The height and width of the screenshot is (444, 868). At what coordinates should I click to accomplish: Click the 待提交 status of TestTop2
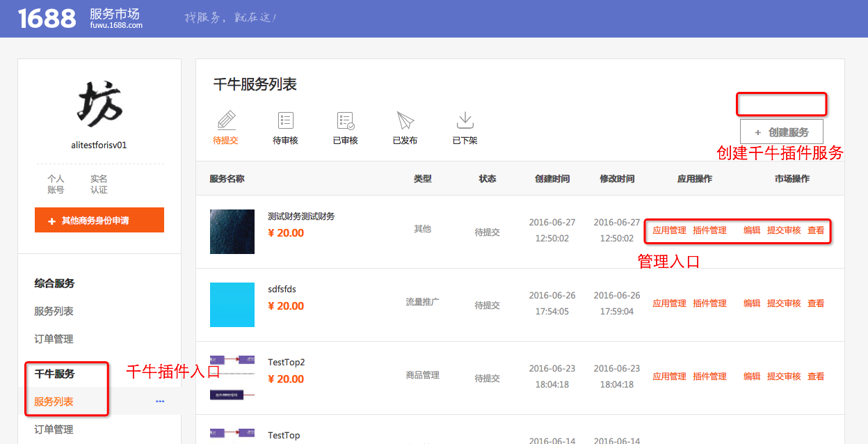click(488, 379)
